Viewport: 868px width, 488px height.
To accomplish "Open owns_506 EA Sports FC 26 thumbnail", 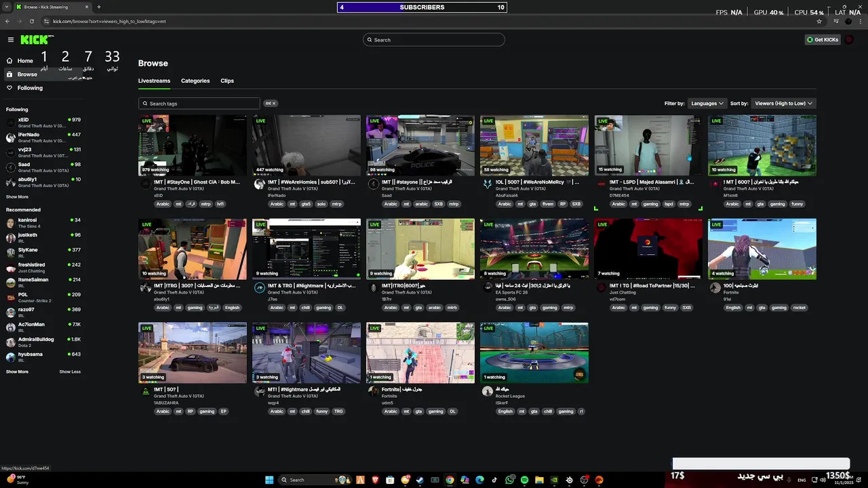I will point(534,249).
